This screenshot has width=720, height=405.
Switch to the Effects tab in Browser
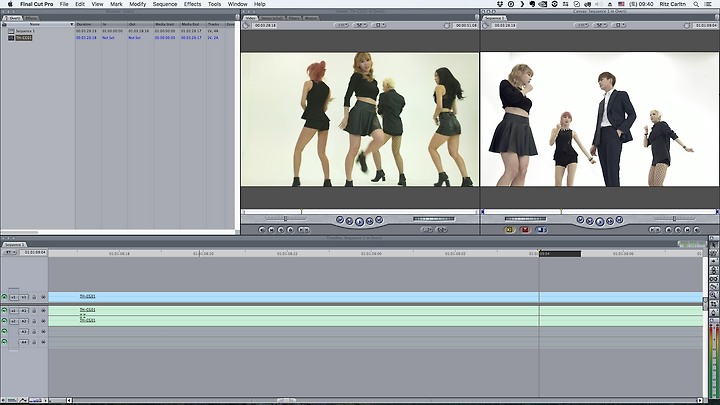tap(31, 18)
